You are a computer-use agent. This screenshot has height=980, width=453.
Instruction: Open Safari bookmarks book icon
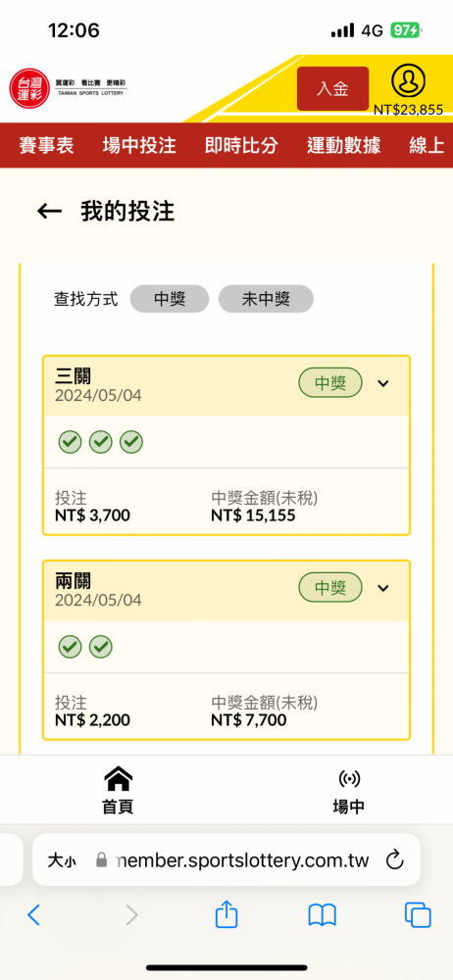pyautogui.click(x=323, y=915)
